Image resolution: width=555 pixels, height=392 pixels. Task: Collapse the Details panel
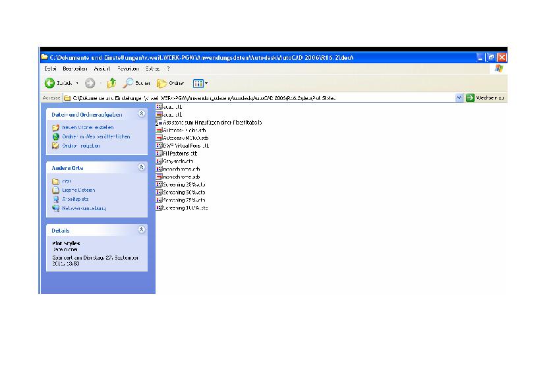tap(141, 230)
